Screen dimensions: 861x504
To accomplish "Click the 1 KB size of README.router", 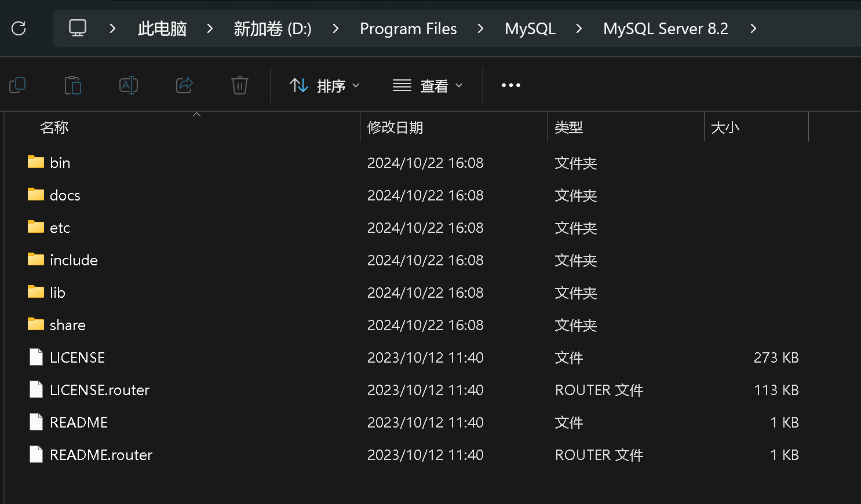I will 785,455.
